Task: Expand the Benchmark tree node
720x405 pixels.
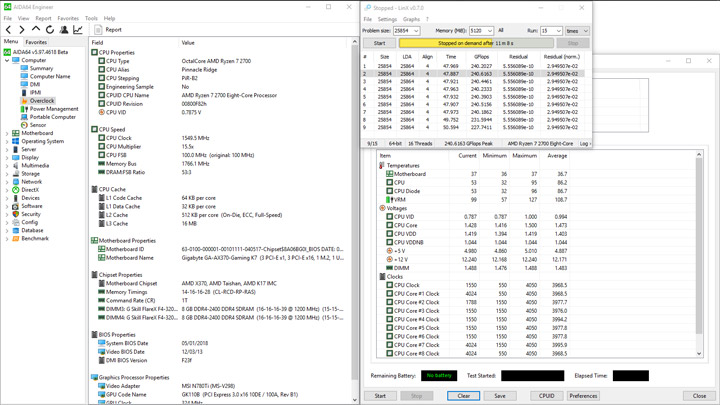Action: coord(7,239)
